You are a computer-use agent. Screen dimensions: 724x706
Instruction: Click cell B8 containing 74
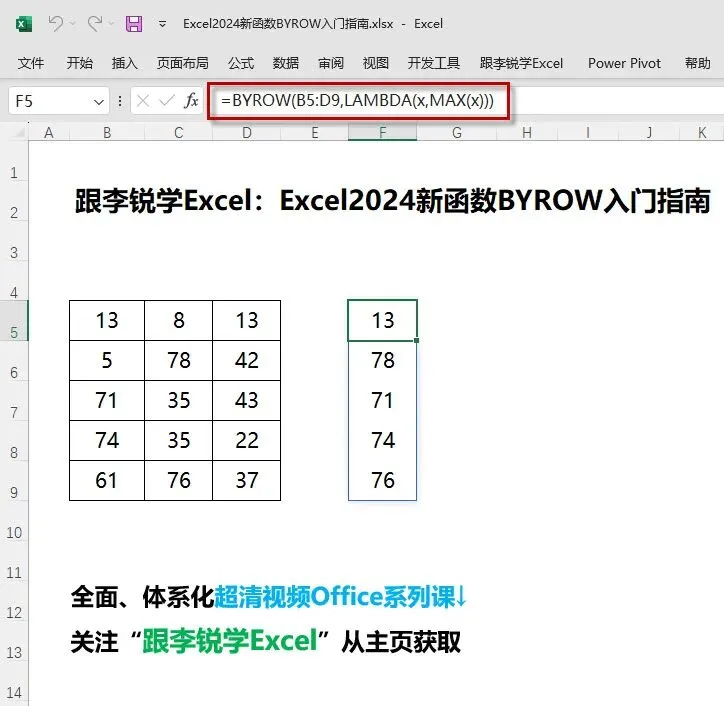point(107,440)
